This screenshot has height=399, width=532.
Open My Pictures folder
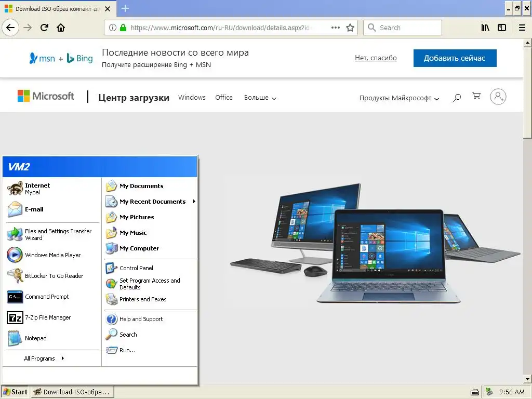pos(150,217)
